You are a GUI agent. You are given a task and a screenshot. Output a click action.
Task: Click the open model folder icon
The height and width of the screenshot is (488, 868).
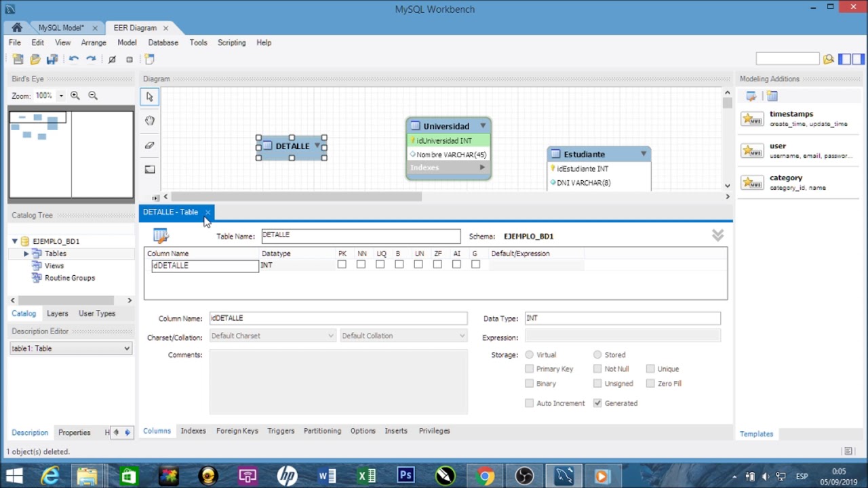point(35,59)
